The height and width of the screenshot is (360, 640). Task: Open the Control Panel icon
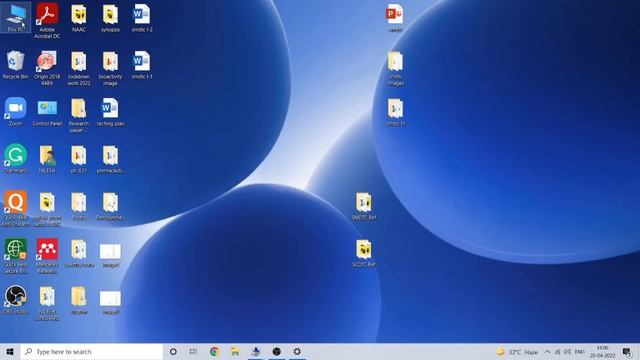click(x=47, y=112)
